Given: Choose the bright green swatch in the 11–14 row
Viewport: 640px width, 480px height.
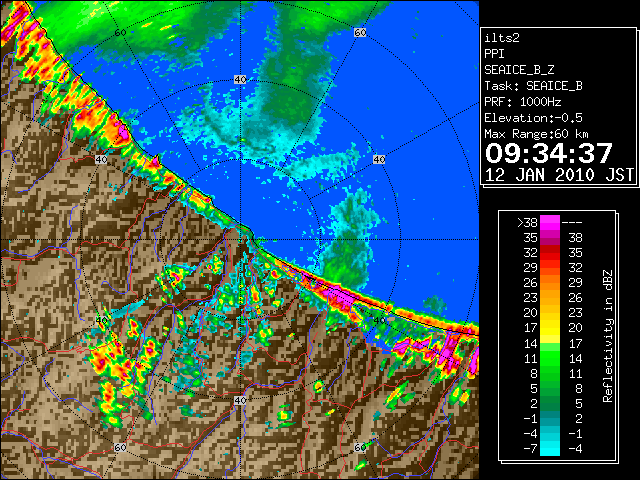Looking at the screenshot, I should pos(550,358).
